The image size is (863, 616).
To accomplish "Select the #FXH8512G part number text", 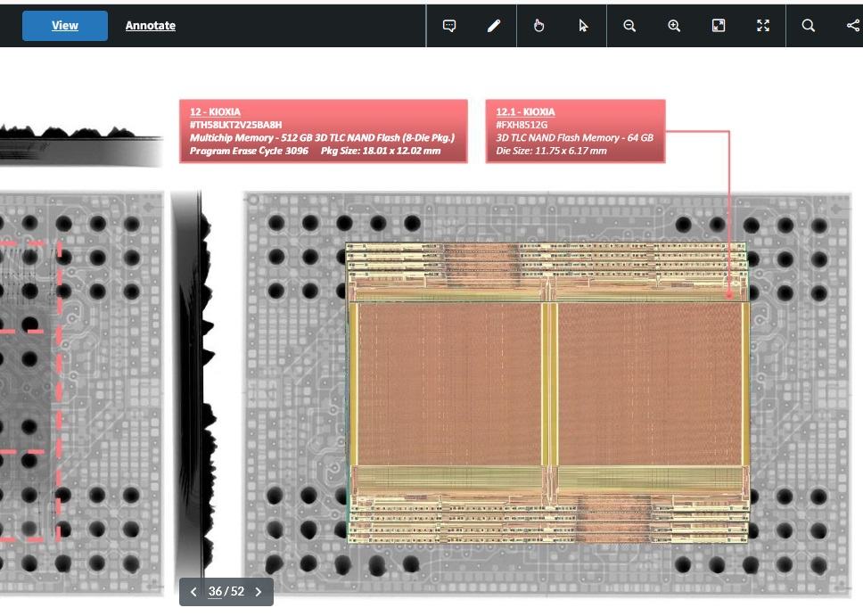I will coord(522,125).
